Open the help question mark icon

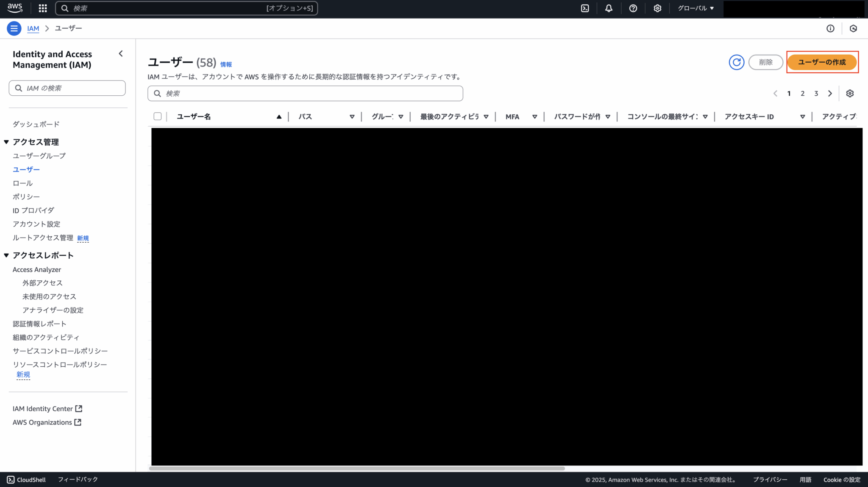point(633,8)
